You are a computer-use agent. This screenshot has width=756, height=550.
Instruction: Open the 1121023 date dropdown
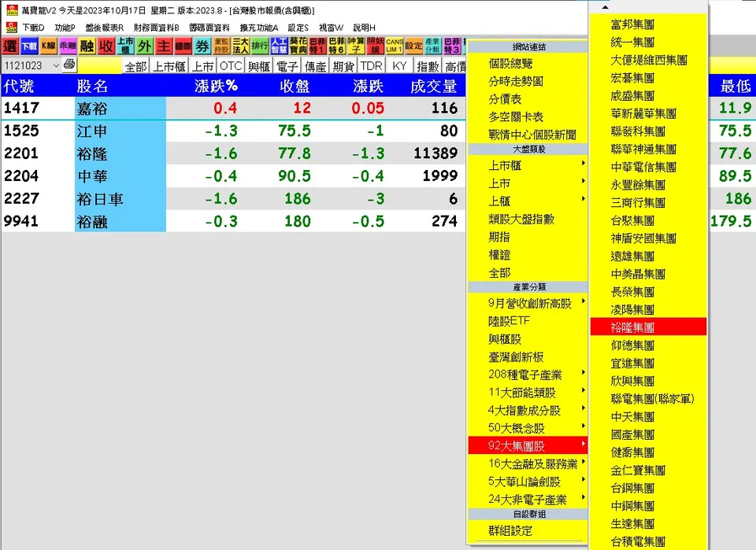pos(57,65)
